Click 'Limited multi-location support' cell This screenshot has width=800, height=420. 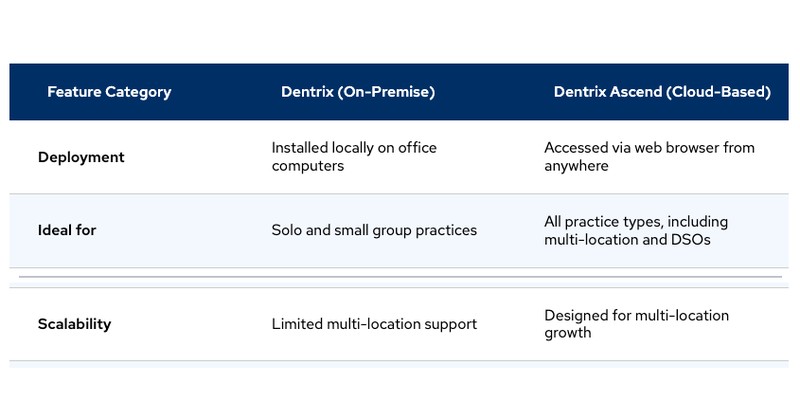click(x=374, y=324)
